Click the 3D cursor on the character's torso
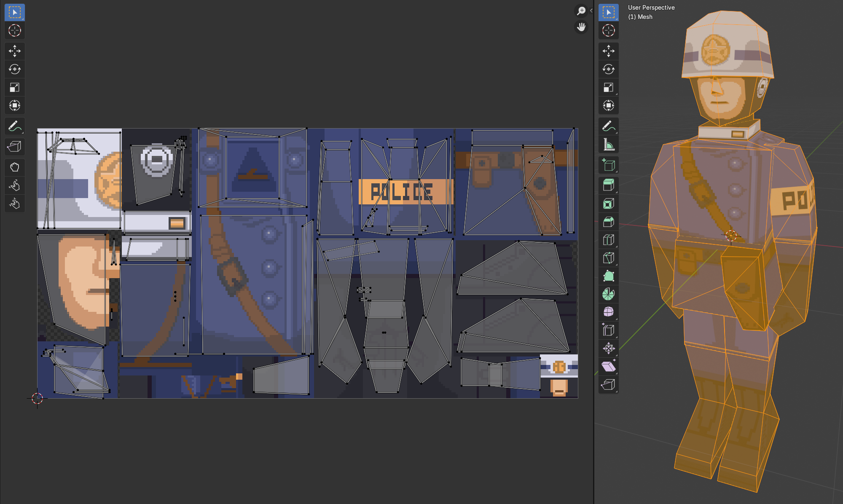The image size is (843, 504). (x=731, y=236)
